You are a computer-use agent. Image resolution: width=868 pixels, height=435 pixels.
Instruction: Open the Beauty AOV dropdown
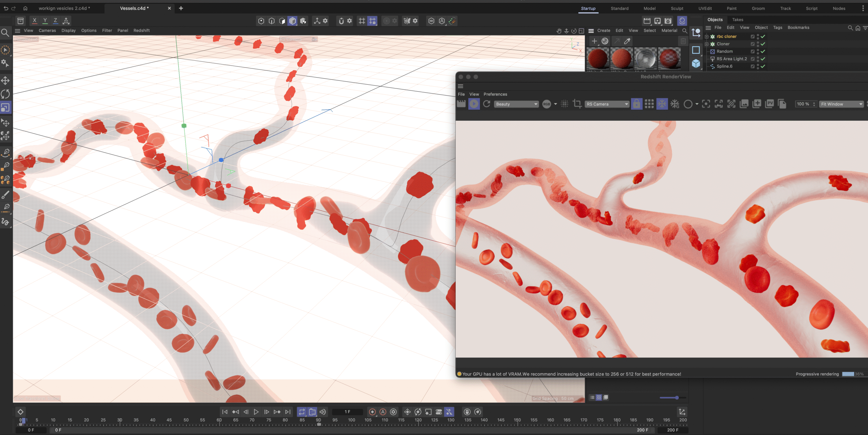[516, 104]
